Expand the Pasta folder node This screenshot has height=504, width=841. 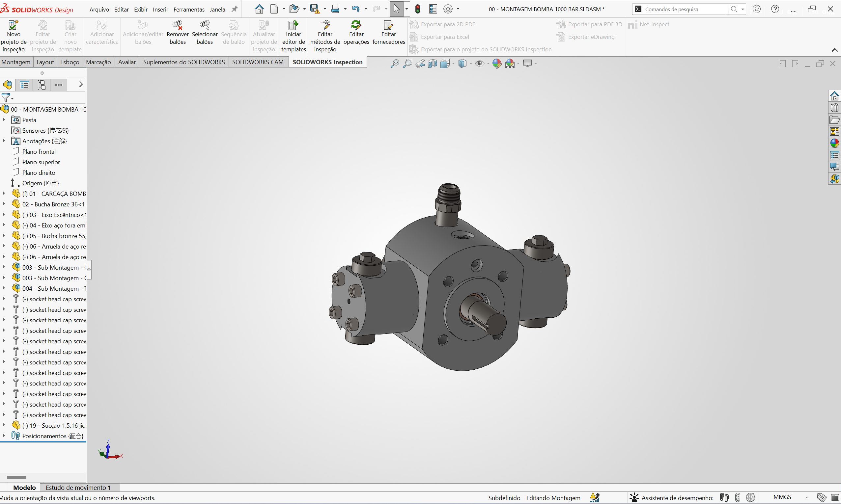coord(4,119)
